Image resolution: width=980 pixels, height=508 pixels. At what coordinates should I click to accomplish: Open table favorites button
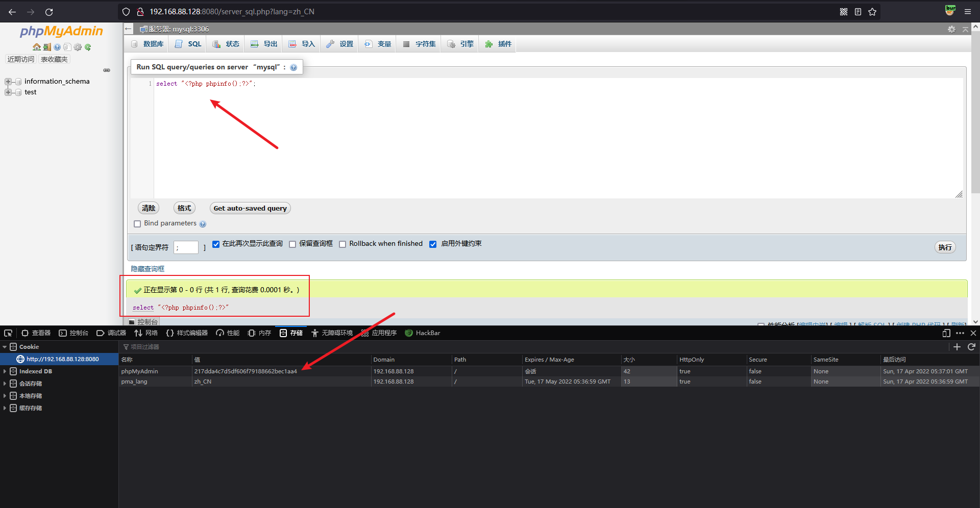coord(54,59)
